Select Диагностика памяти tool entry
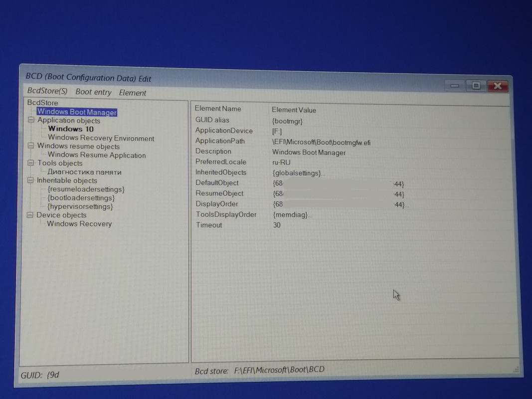The height and width of the screenshot is (399, 532). [x=84, y=172]
